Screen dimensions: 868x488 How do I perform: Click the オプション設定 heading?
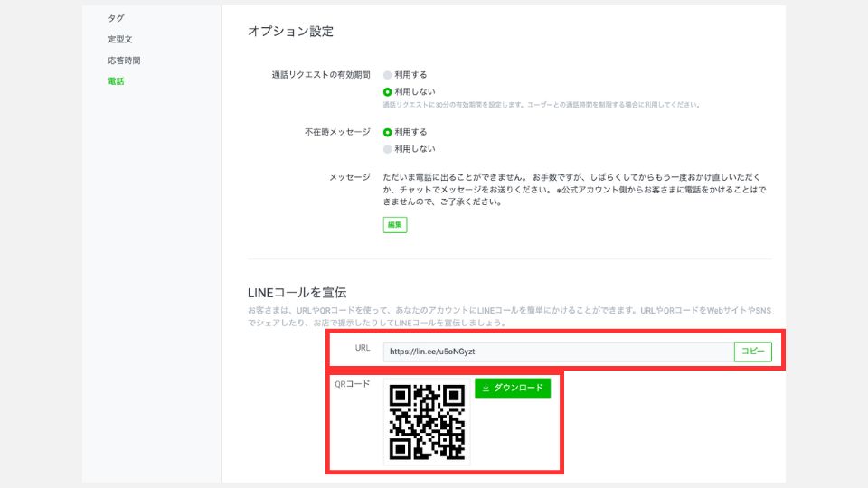[x=290, y=32]
